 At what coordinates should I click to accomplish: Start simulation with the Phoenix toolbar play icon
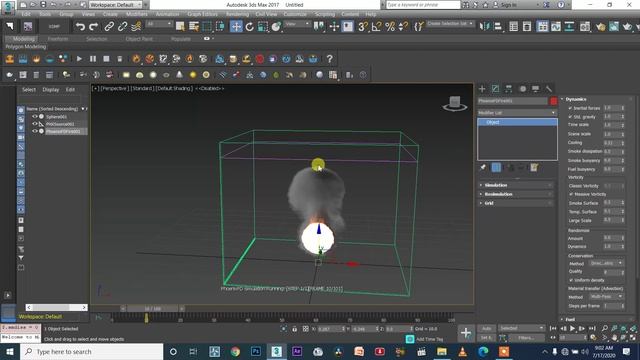[x=79, y=59]
